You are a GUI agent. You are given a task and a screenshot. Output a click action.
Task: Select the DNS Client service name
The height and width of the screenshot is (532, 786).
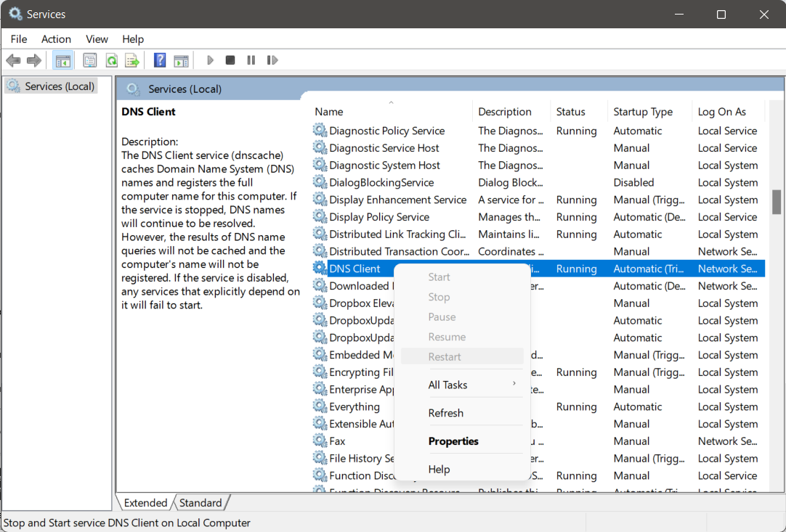[354, 269]
